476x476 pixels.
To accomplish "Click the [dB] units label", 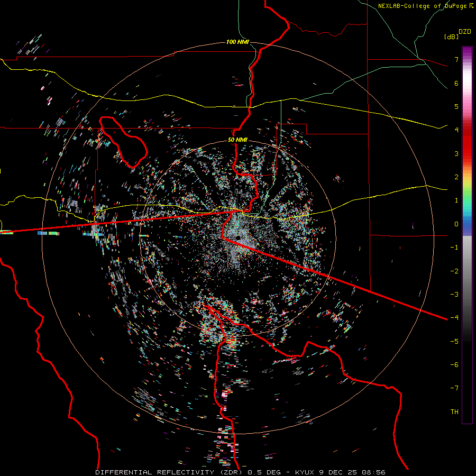I will coord(452,36).
